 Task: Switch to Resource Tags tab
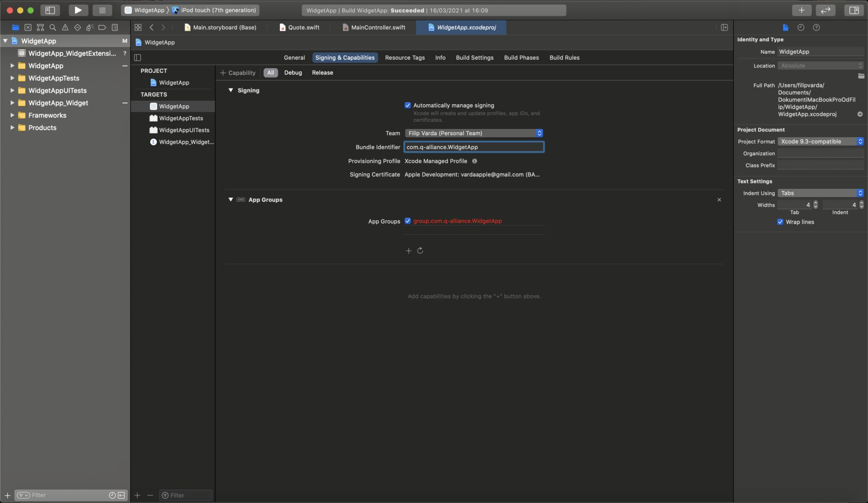tap(405, 58)
